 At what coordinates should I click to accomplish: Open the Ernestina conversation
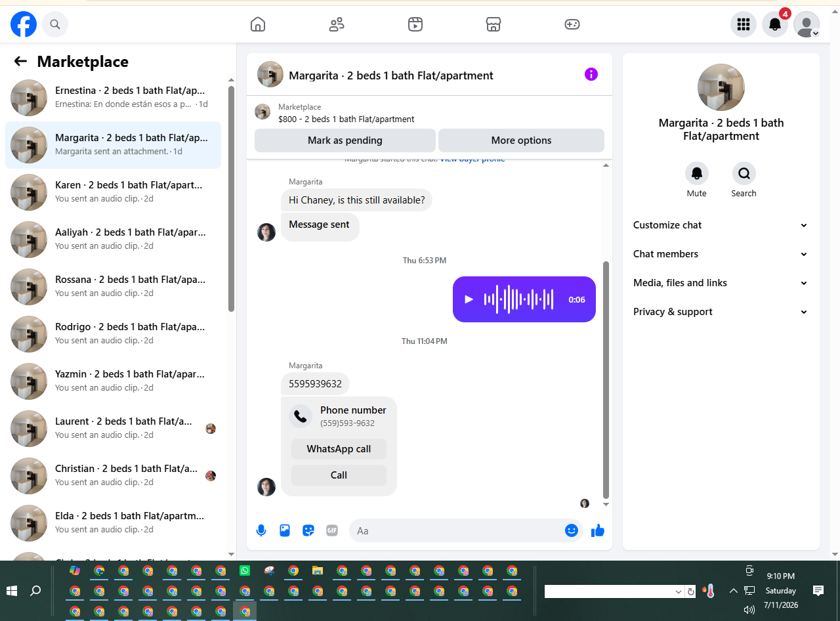point(113,98)
